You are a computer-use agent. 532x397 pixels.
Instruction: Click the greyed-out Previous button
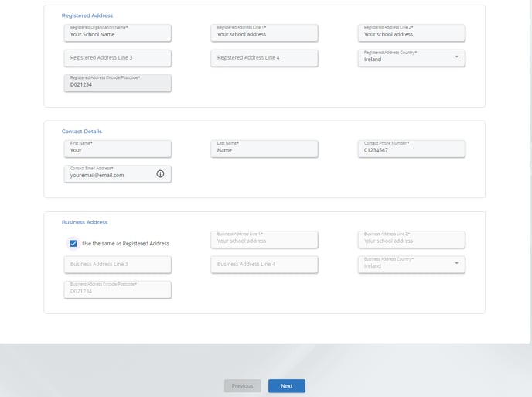click(x=242, y=386)
